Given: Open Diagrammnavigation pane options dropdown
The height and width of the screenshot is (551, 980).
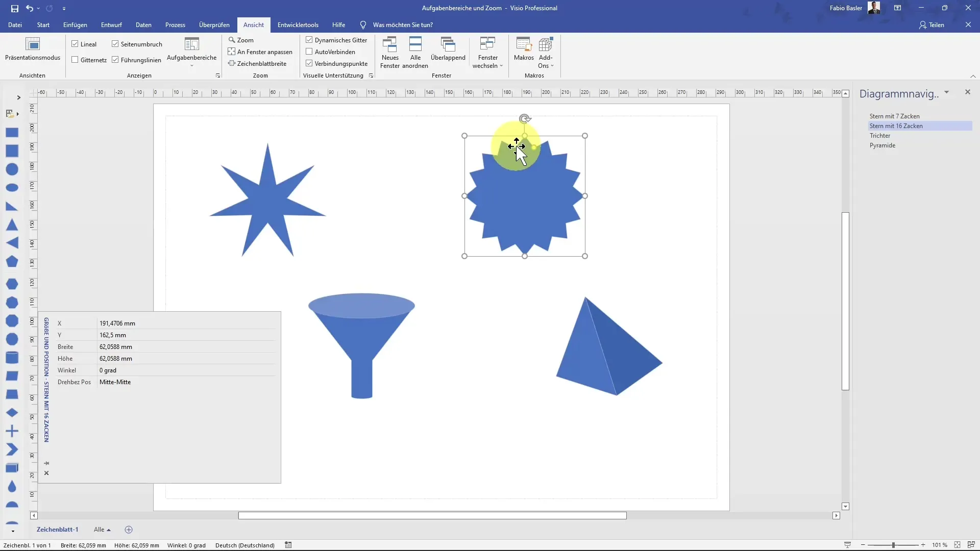Looking at the screenshot, I should (x=946, y=92).
